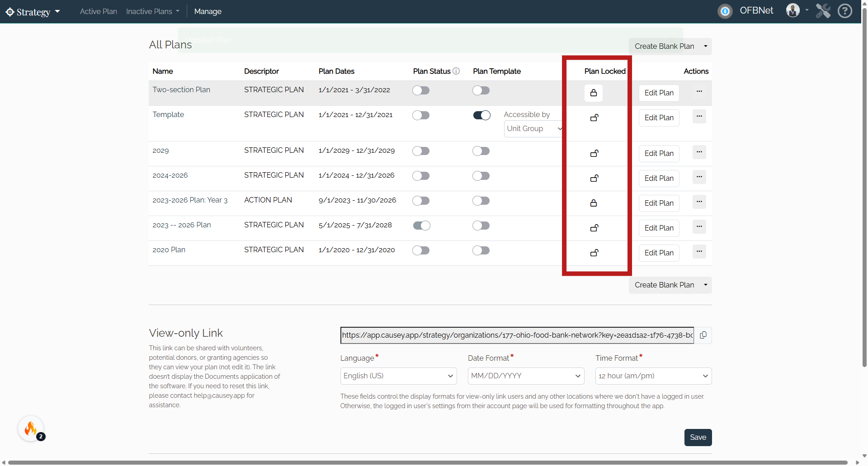Edit the Two-section Plan

coord(659,93)
